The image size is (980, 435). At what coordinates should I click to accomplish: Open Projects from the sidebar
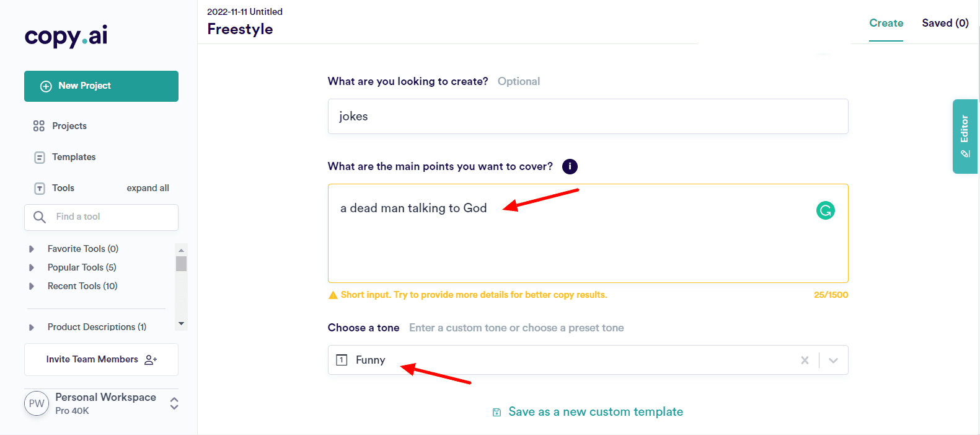[69, 126]
